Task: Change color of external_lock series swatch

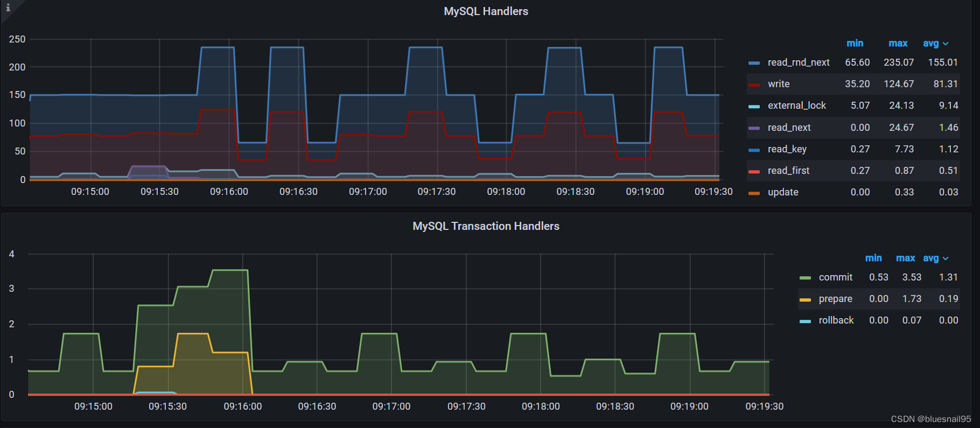Action: [x=754, y=106]
